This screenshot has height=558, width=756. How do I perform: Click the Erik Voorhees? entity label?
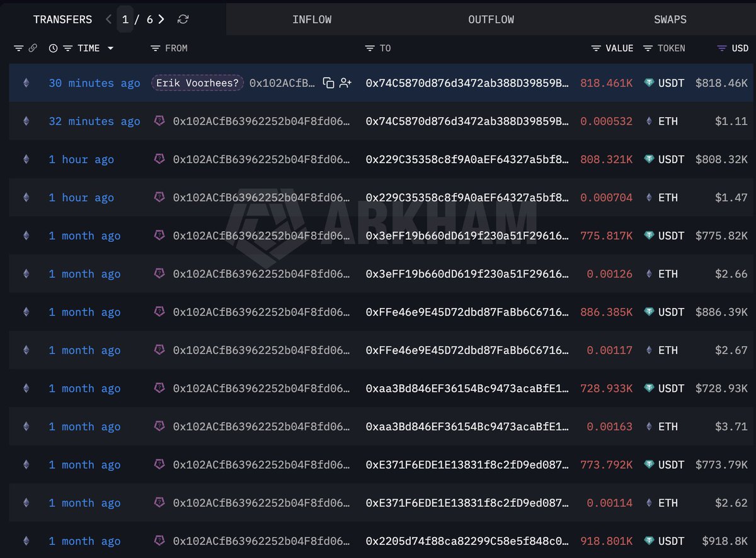[x=197, y=83]
